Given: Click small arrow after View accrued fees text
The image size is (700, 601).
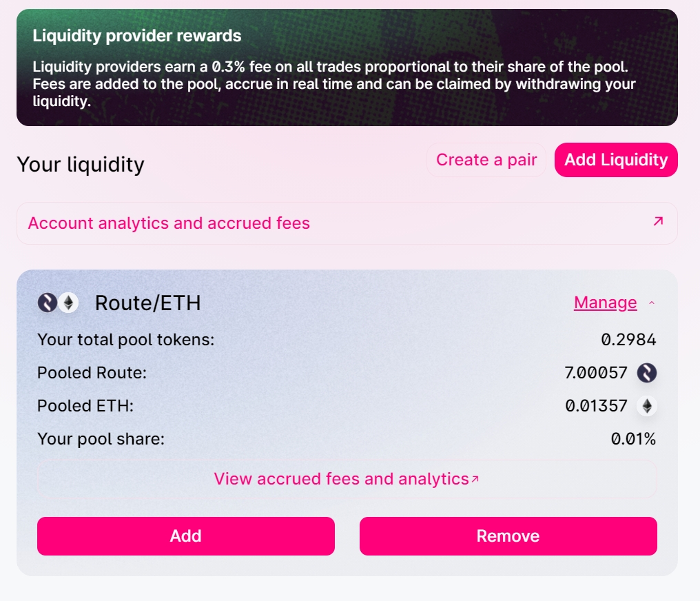Looking at the screenshot, I should (475, 479).
